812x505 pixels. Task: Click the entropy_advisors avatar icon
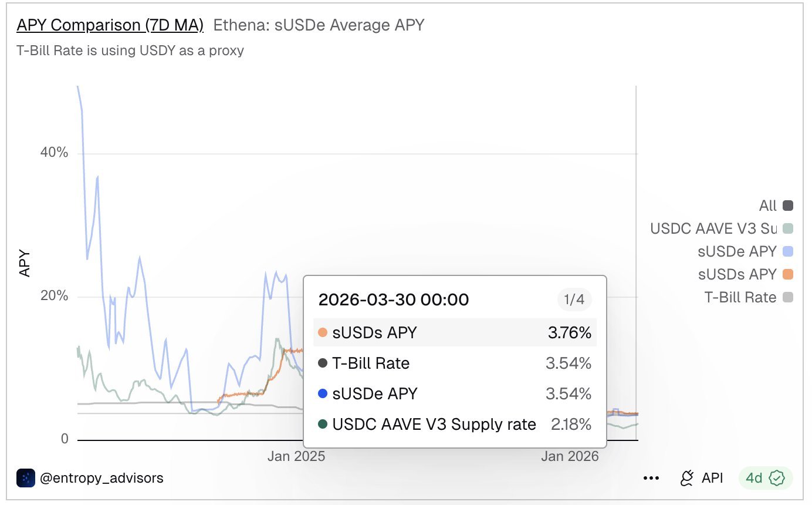pos(26,478)
